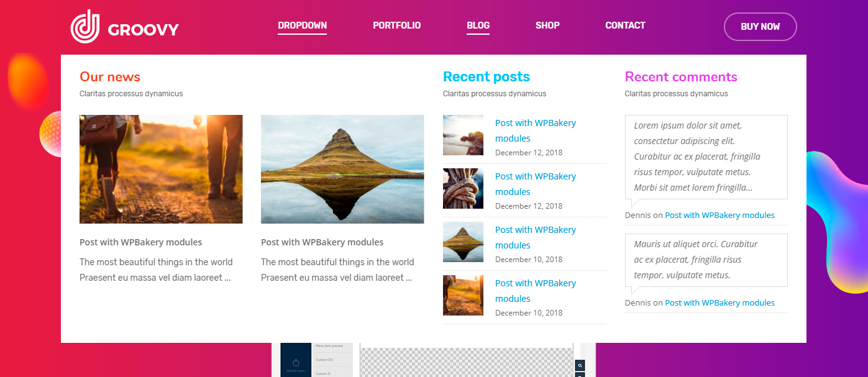Follow Dennis's first comment post link
This screenshot has height=377, width=868.
[x=720, y=215]
